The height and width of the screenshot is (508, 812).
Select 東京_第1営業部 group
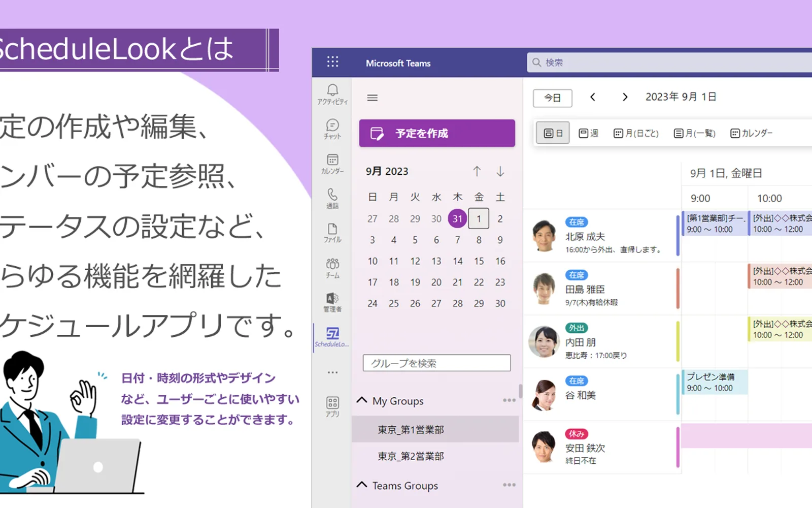pyautogui.click(x=435, y=429)
